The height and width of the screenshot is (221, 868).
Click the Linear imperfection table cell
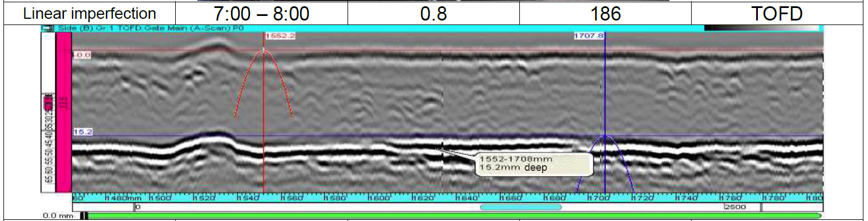tap(89, 13)
